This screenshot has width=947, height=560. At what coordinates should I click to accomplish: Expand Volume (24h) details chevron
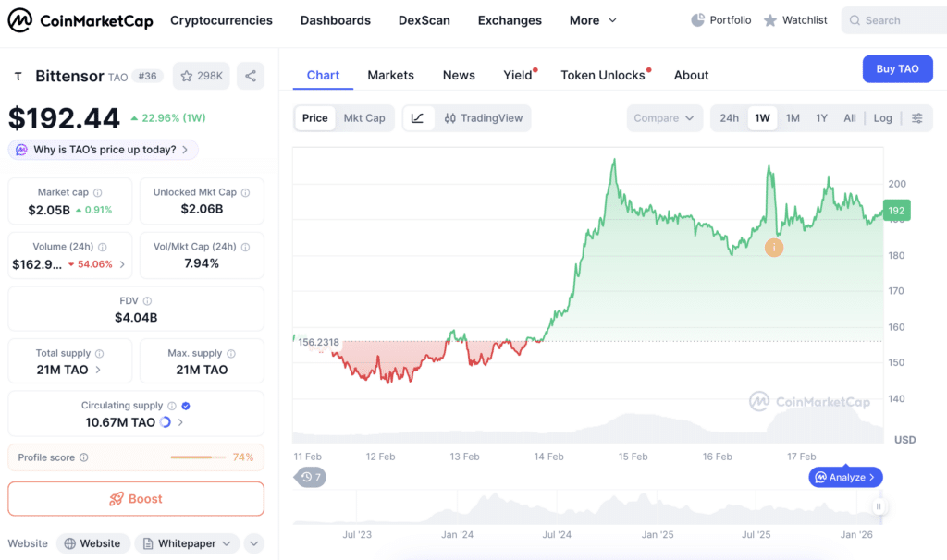click(123, 264)
